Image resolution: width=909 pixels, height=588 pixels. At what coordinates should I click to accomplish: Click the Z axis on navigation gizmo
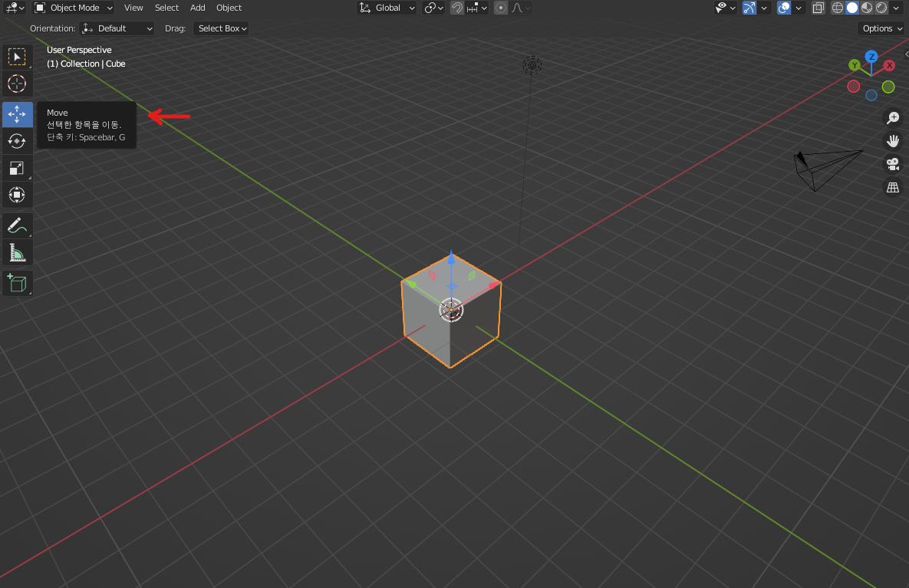pyautogui.click(x=871, y=57)
